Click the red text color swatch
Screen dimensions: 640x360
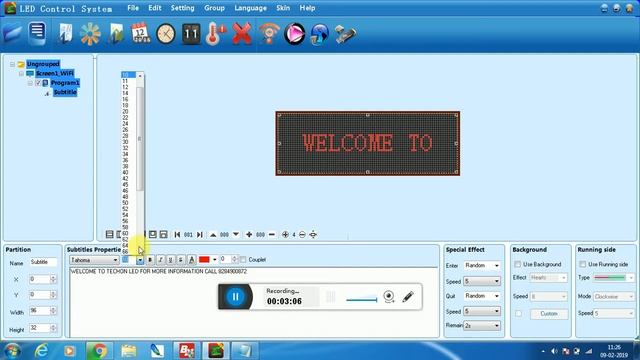[204, 260]
